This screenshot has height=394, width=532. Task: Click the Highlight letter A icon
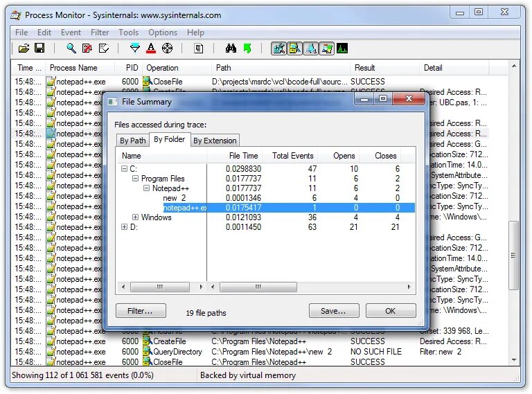(151, 48)
